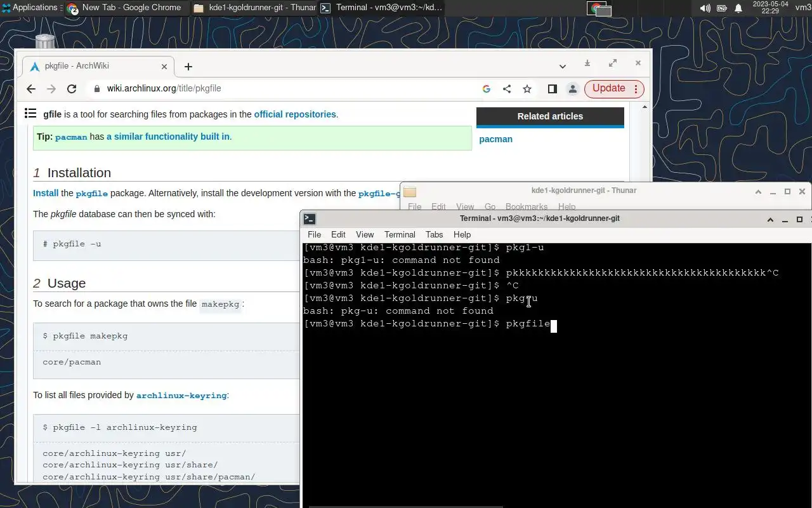Share this page via share icon
The width and height of the screenshot is (812, 508).
tap(506, 89)
